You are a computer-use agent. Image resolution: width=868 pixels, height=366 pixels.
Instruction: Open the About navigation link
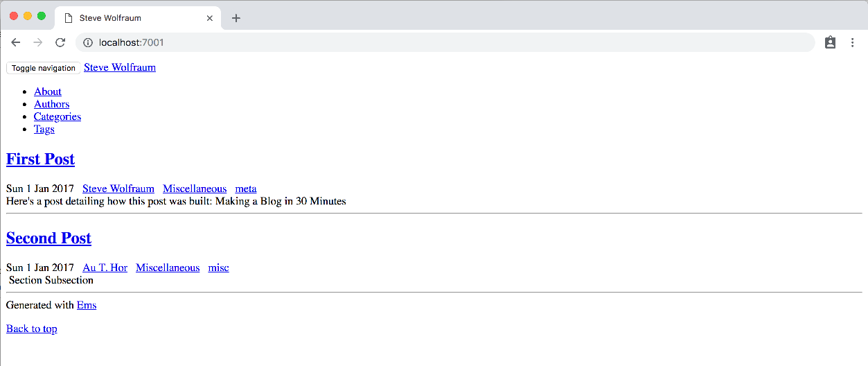[x=48, y=91]
